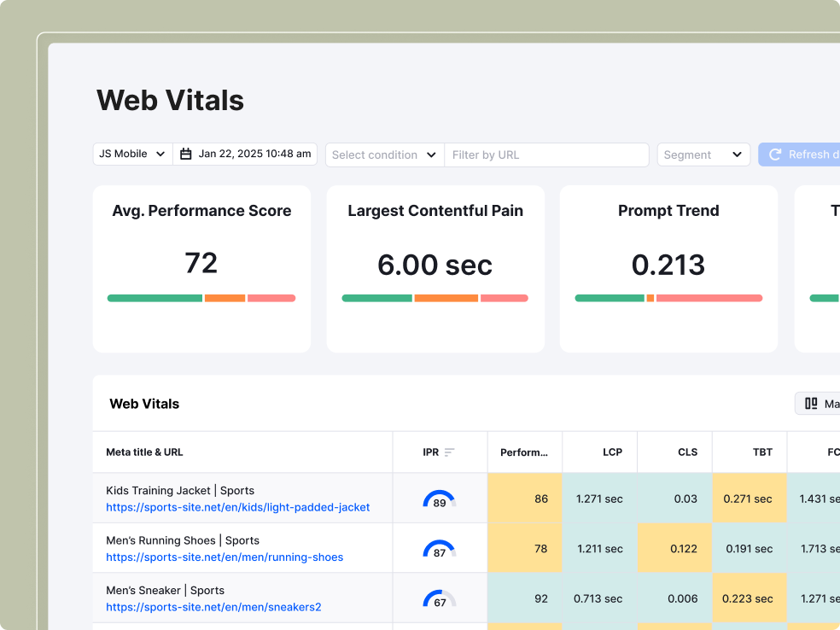Click the Largest Contentful Pain distribution bar
The height and width of the screenshot is (630, 840).
coord(435,298)
